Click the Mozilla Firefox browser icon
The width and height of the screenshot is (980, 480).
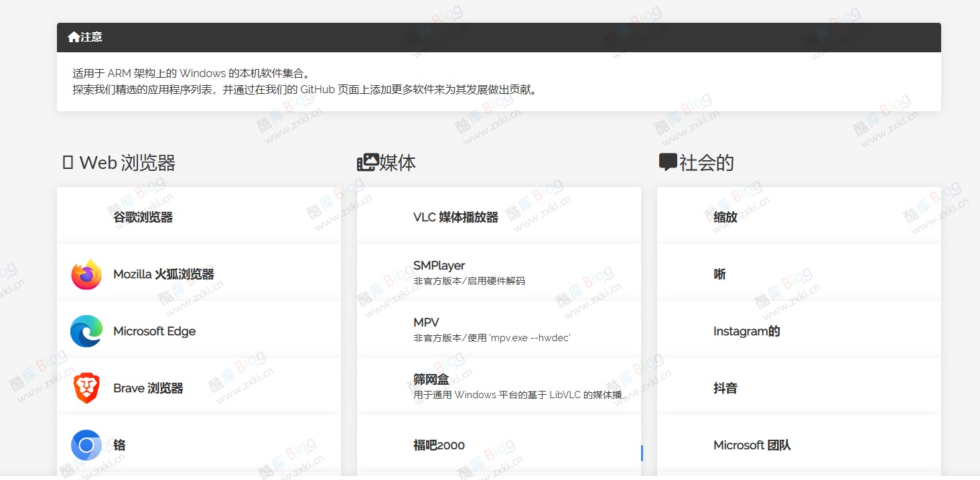pos(85,274)
